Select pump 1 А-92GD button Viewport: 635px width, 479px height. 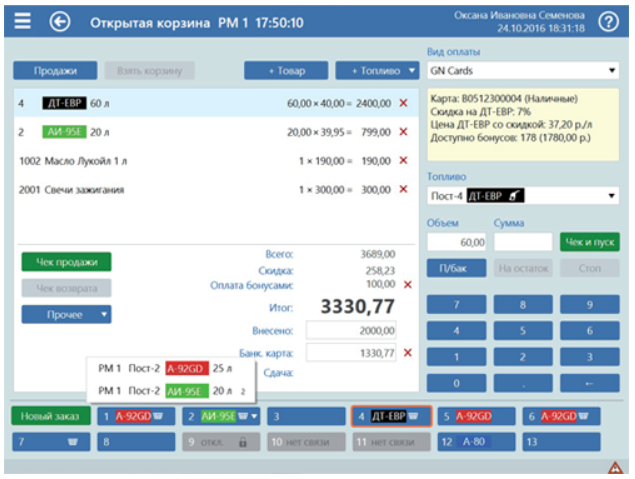click(x=136, y=416)
